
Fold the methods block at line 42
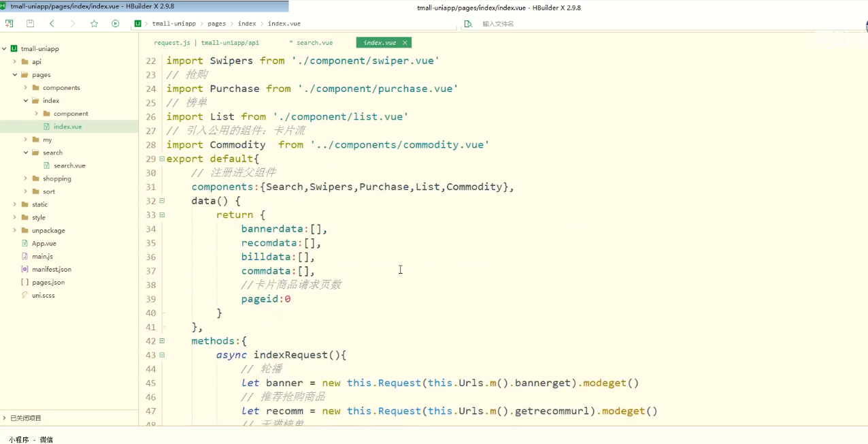pyautogui.click(x=162, y=340)
